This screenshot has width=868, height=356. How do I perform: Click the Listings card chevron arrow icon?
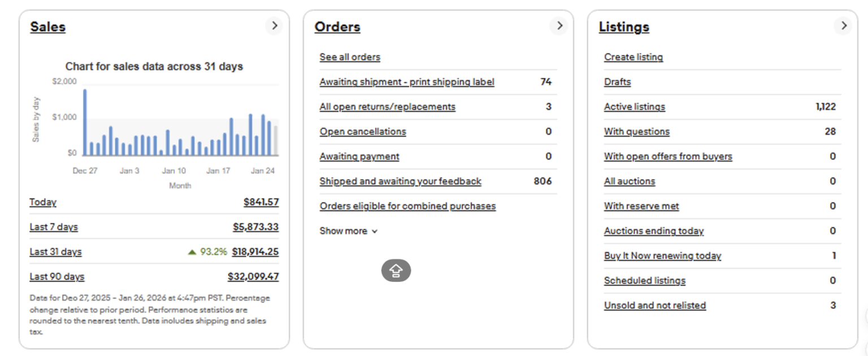pos(843,25)
